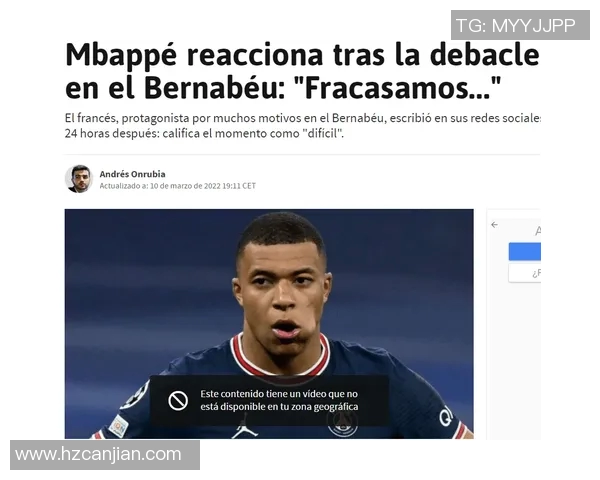The height and width of the screenshot is (480, 600).
Task: Click the headline 'Mbappé reacciona tras la debacle'
Action: (x=302, y=55)
